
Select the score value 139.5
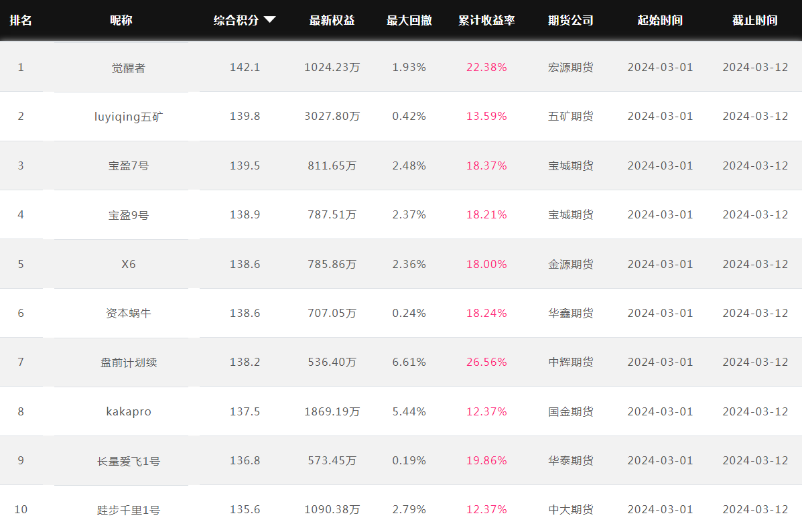[x=245, y=165]
